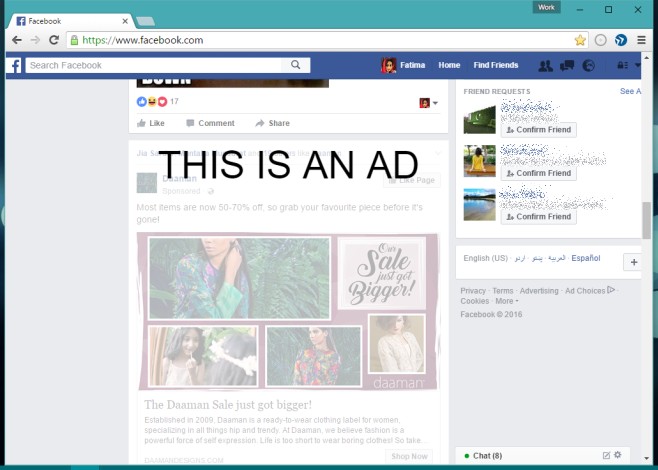
Task: Click the reaction emoji icons beside 17
Action: pyautogui.click(x=152, y=102)
